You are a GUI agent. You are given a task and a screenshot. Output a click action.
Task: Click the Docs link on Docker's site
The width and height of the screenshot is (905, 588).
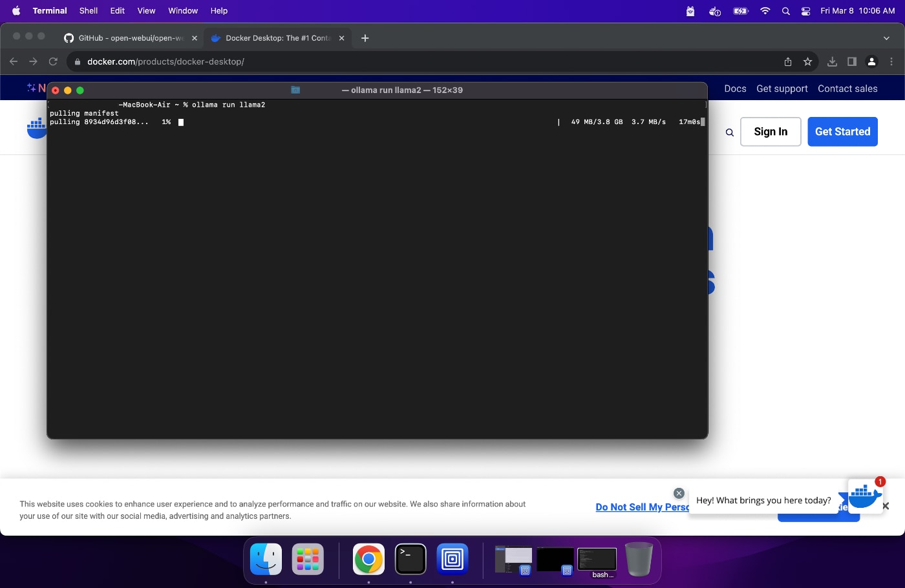(735, 89)
